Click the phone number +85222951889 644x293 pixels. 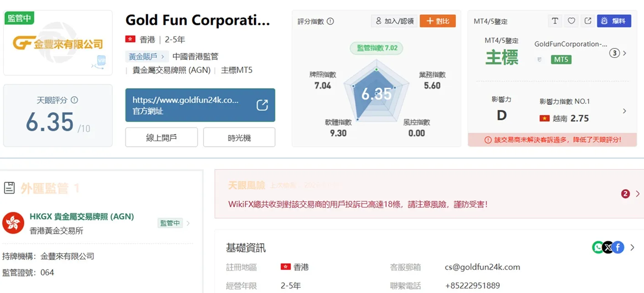(473, 286)
